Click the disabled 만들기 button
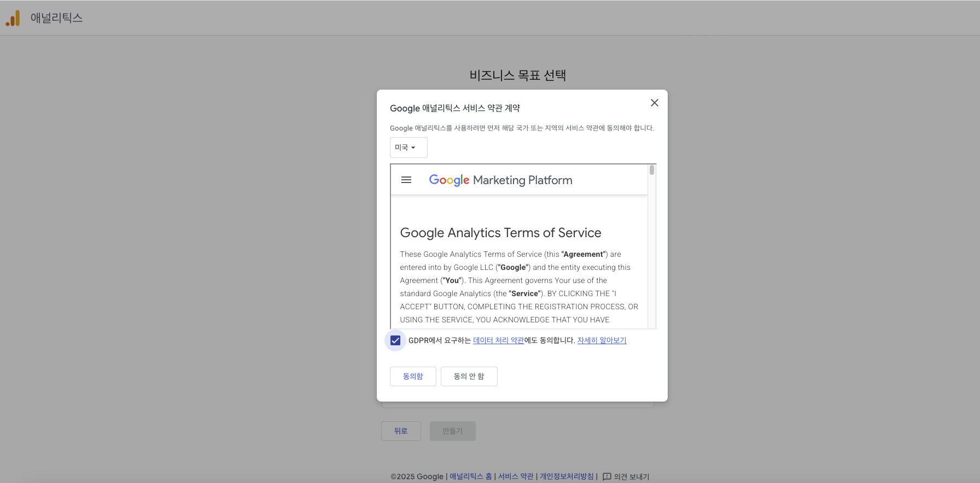Viewport: 980px width, 483px height. coord(453,431)
